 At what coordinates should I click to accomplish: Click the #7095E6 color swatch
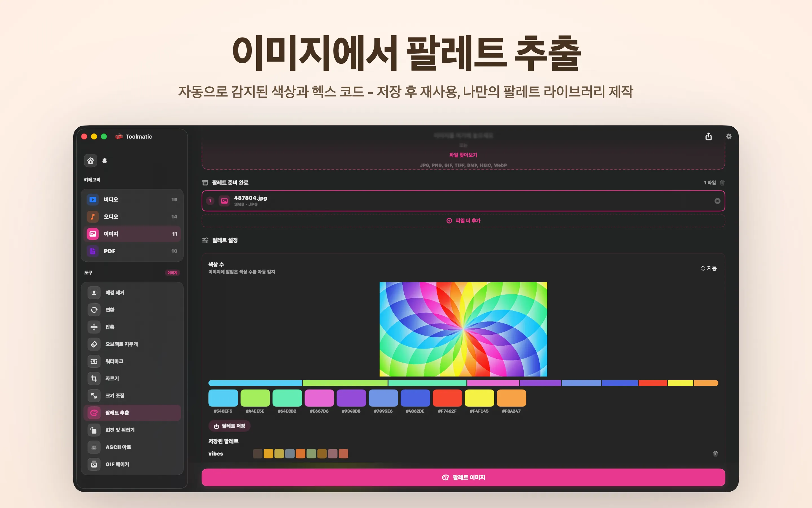click(383, 398)
